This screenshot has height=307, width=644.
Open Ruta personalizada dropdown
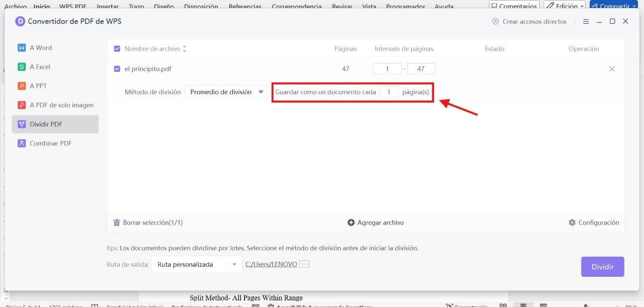click(197, 264)
